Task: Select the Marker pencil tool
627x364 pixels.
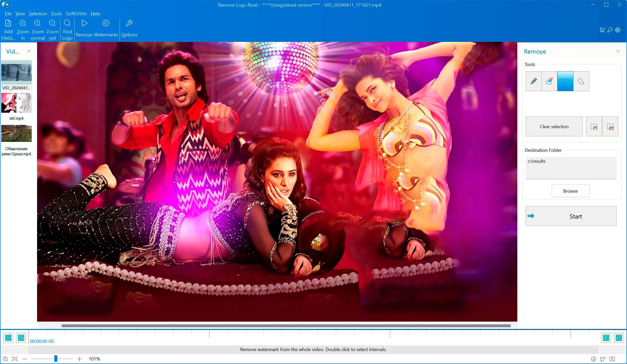Action: [534, 81]
